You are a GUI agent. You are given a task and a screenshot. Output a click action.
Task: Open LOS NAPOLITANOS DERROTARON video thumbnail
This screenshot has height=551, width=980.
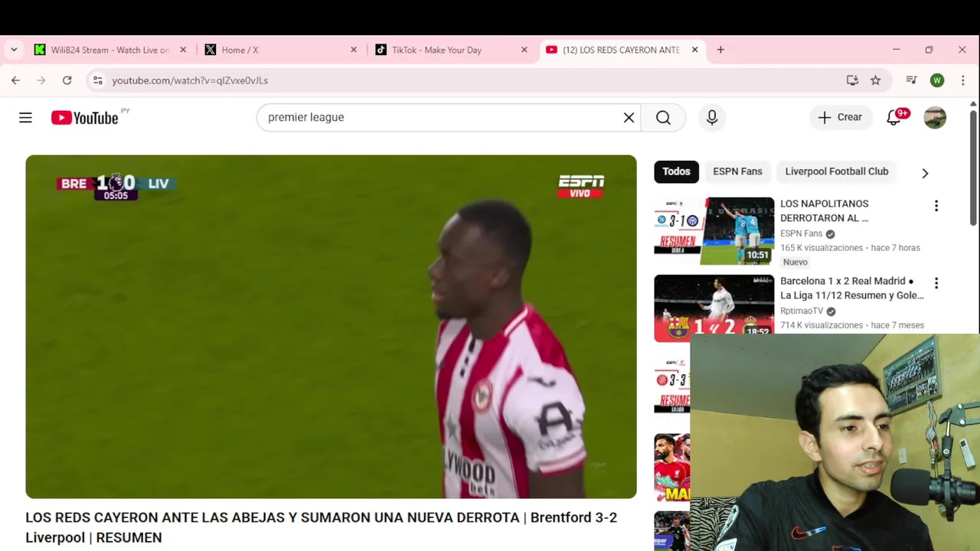714,231
